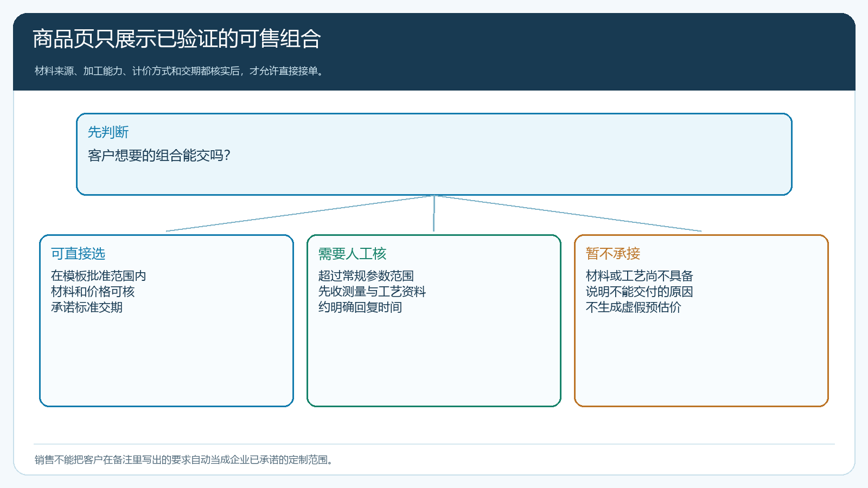
Task: Select the line 承诺标准交期
Action: click(x=86, y=307)
